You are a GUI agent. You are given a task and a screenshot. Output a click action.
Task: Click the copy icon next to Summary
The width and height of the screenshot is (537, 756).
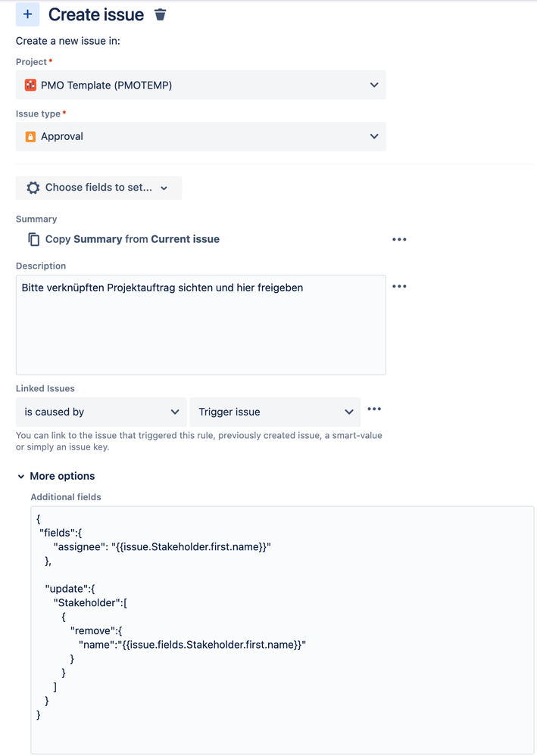coord(33,239)
